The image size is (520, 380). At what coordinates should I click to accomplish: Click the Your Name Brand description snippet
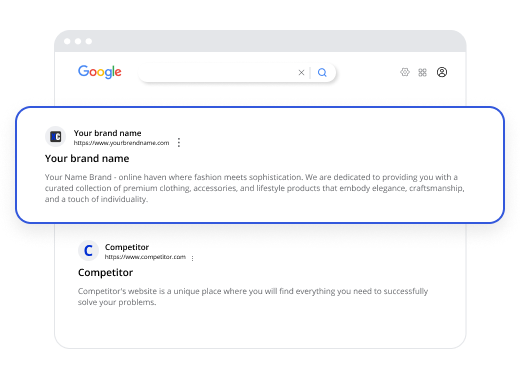(x=255, y=188)
